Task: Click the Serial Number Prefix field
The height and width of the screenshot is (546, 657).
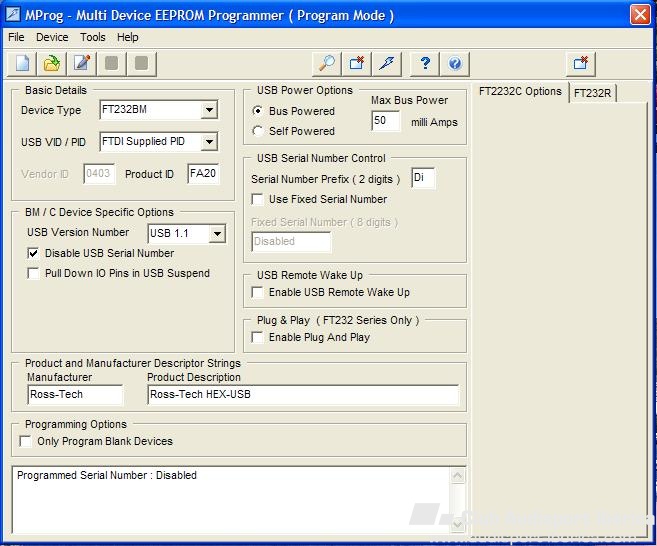Action: click(x=423, y=178)
